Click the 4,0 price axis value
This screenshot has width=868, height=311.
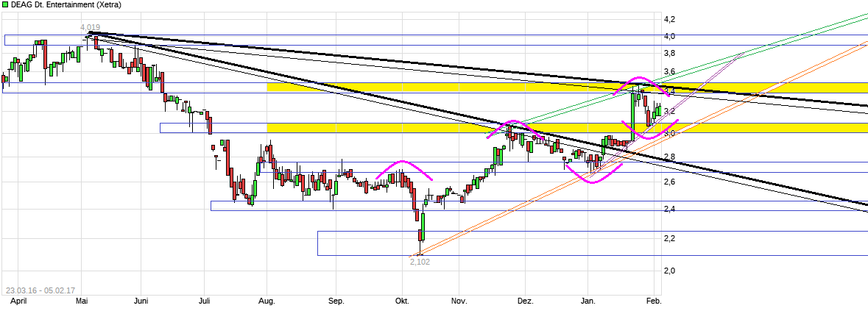pyautogui.click(x=669, y=36)
